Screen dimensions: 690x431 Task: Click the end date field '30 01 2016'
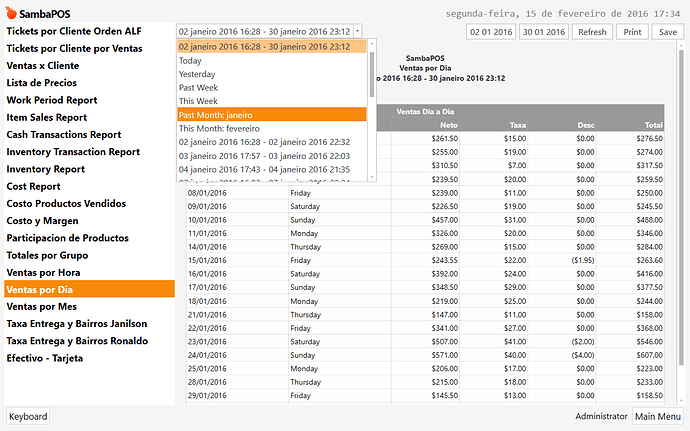pos(544,32)
